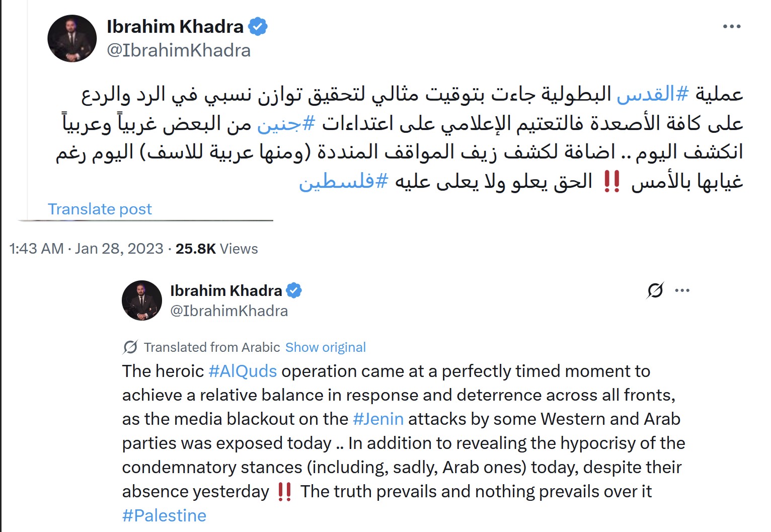Toggle 'Show original' Arabic text
771x532 pixels.
point(325,347)
